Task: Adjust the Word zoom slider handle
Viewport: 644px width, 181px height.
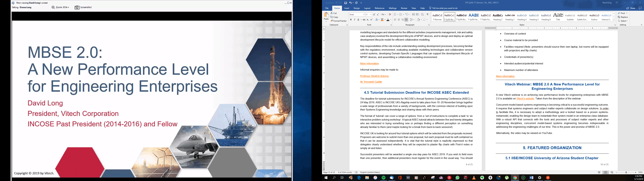Action: click(626, 172)
